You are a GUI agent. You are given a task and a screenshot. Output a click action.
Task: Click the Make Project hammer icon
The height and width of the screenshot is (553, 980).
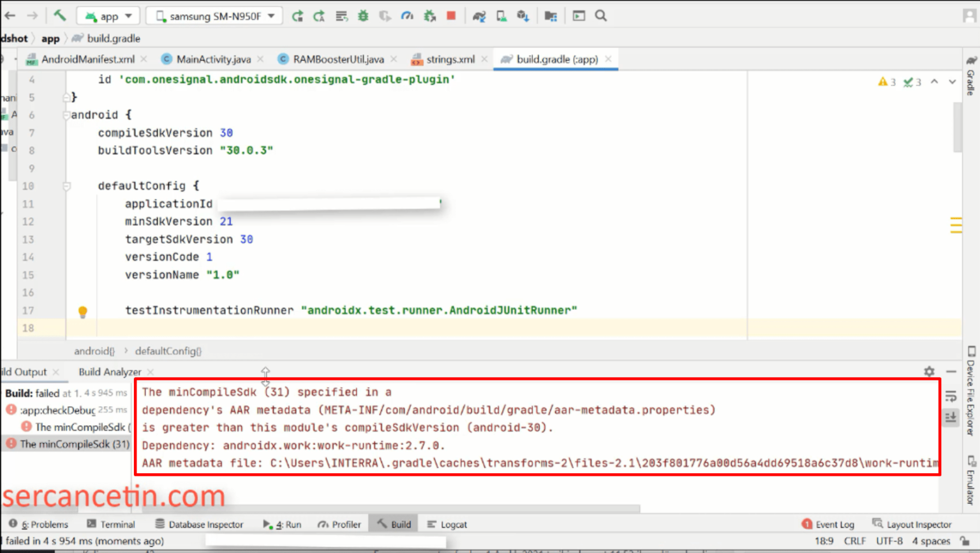click(x=59, y=15)
